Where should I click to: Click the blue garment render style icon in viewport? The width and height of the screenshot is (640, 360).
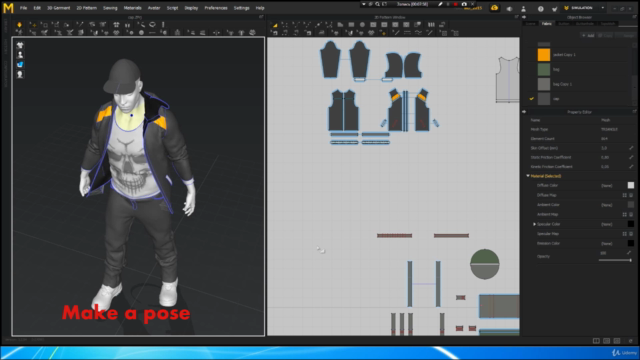coord(20,64)
